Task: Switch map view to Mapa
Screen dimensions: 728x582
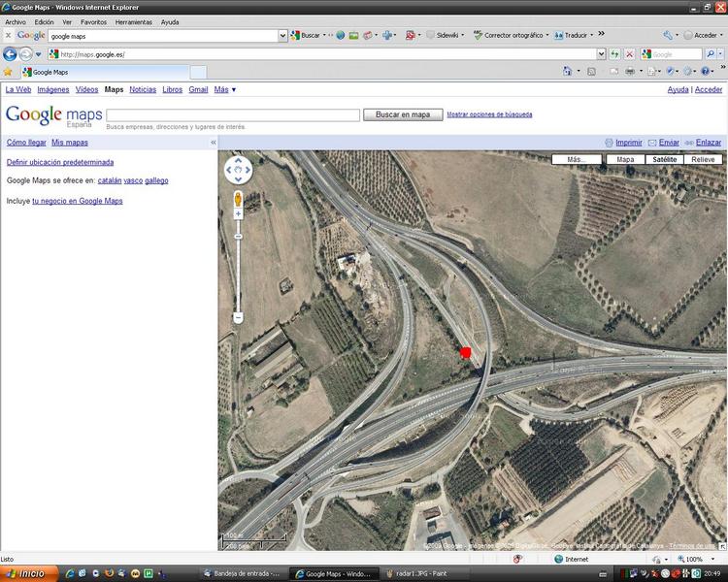Action: pos(625,159)
